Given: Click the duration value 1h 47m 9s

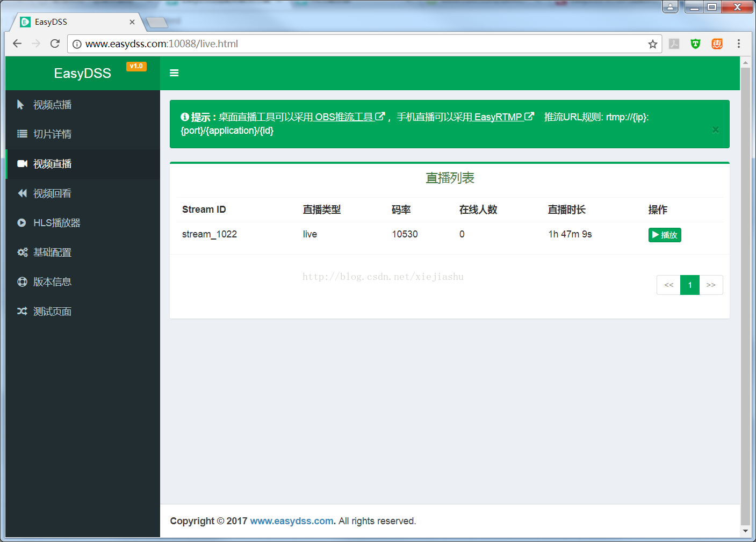Looking at the screenshot, I should coord(570,234).
